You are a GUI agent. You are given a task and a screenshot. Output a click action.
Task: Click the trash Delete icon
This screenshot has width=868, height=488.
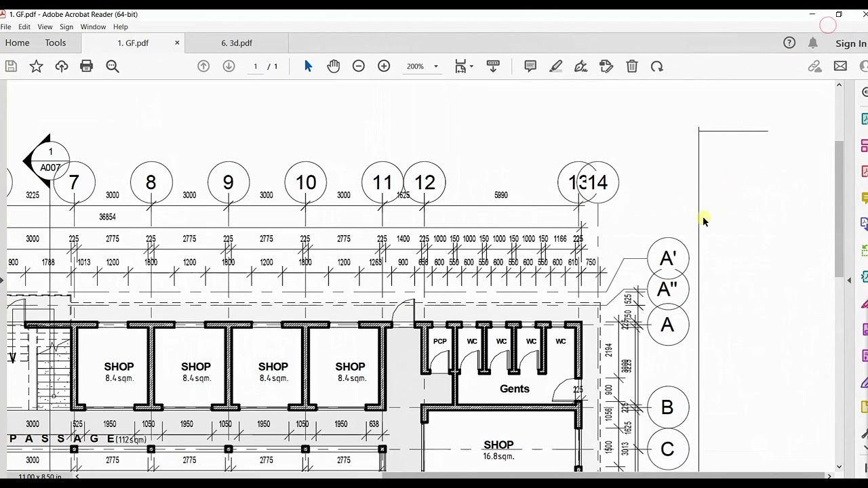tap(632, 66)
